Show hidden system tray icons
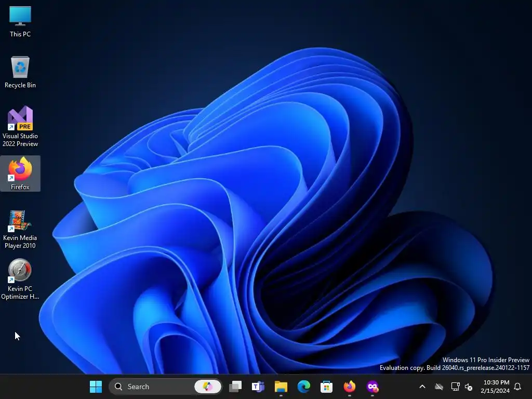Screen dimensions: 532x399 click(x=422, y=387)
